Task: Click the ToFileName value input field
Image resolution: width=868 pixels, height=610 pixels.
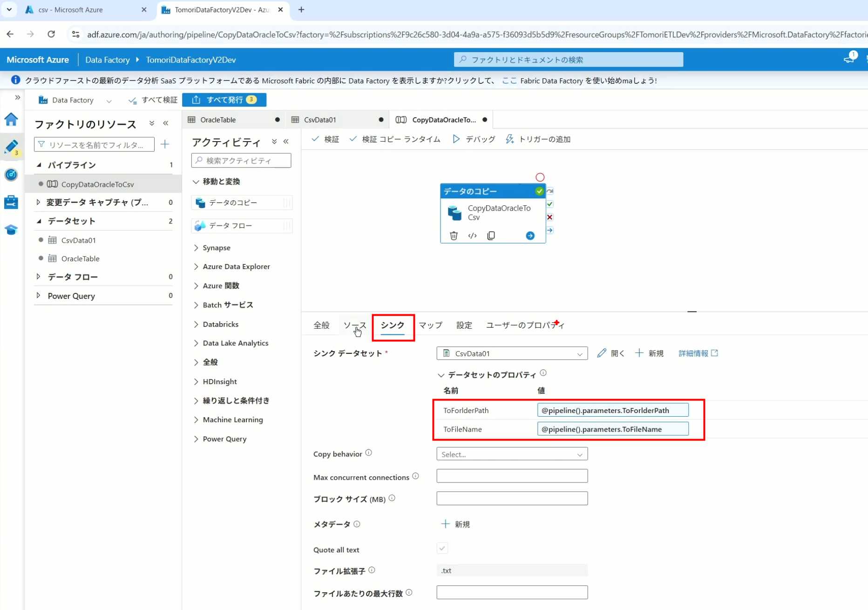Action: tap(612, 429)
